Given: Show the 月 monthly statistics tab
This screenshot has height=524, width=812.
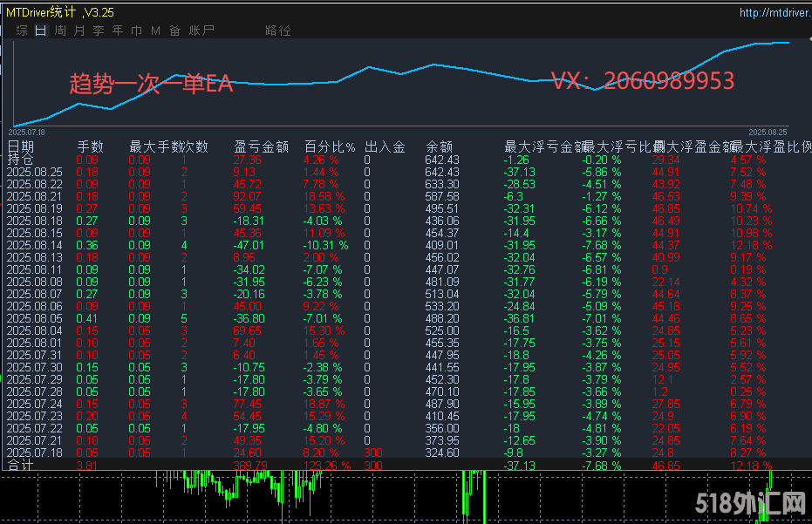Looking at the screenshot, I should (79, 31).
